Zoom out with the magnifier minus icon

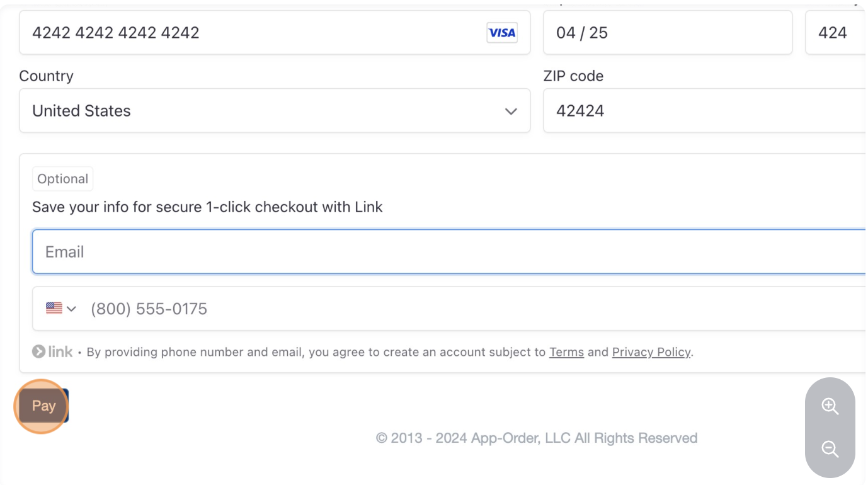pyautogui.click(x=830, y=449)
